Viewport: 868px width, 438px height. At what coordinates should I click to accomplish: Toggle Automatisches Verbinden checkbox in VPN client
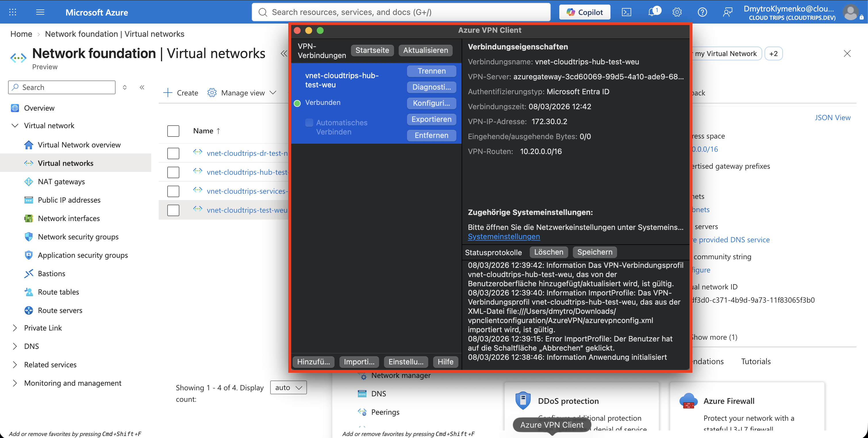click(309, 123)
